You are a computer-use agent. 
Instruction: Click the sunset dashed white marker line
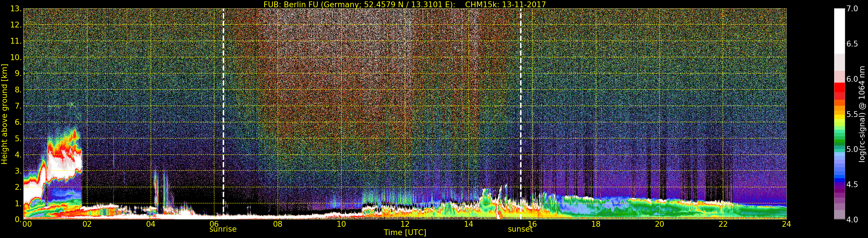coord(521,114)
